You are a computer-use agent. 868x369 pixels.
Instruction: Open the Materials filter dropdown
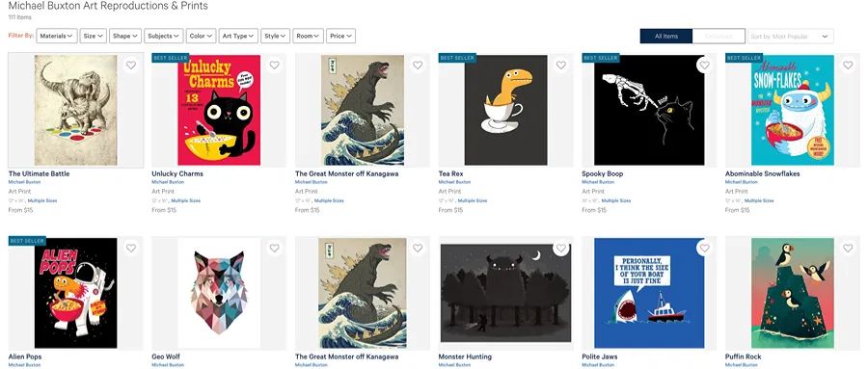[57, 36]
